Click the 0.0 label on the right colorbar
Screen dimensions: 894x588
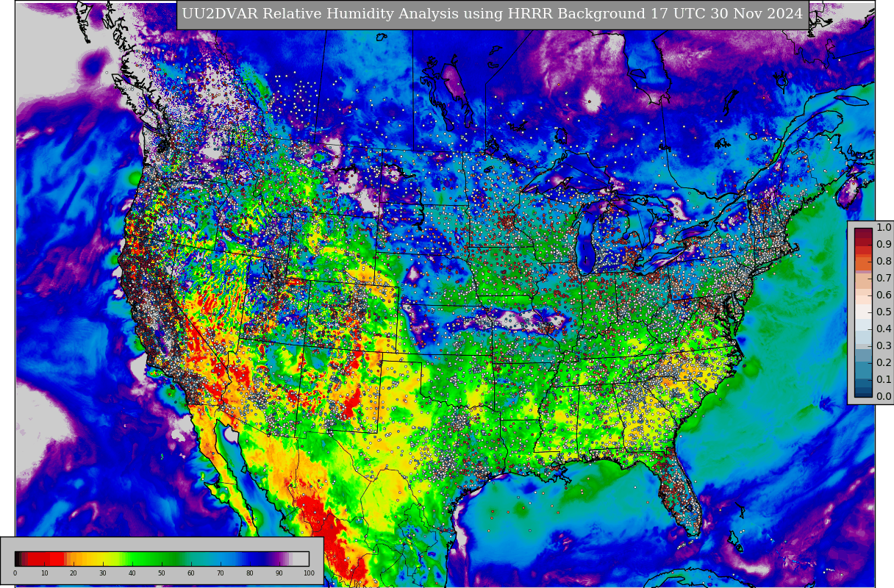[884, 397]
